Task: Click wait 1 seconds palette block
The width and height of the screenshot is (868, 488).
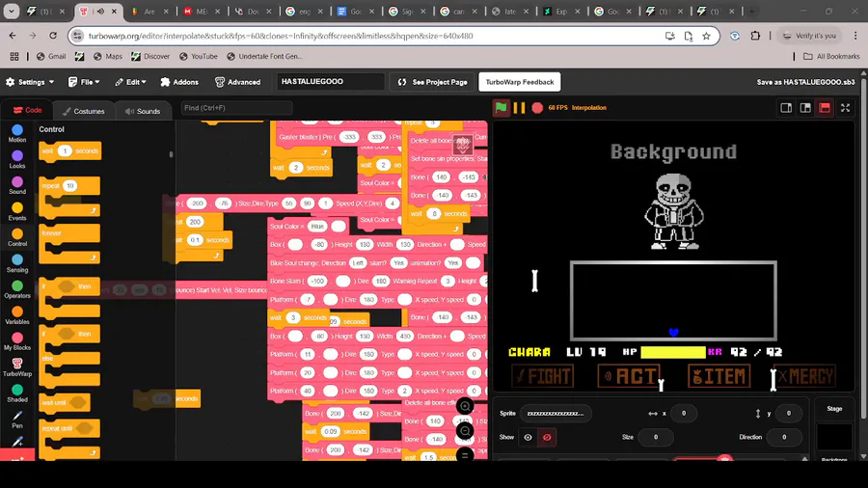Action: [69, 151]
